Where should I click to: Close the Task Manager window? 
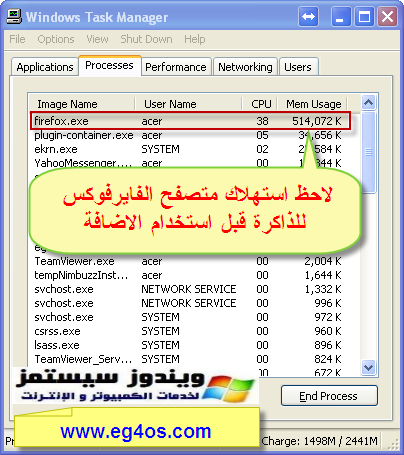[x=387, y=16]
